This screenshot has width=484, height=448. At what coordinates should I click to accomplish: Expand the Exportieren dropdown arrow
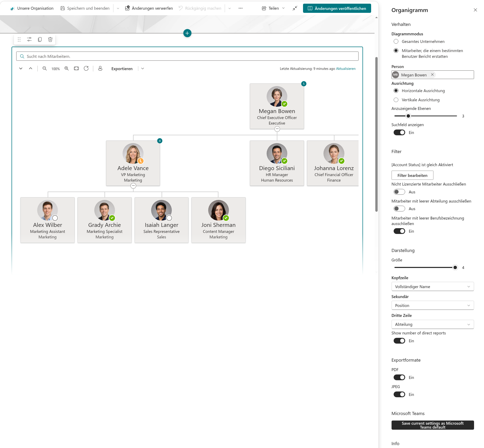(142, 69)
